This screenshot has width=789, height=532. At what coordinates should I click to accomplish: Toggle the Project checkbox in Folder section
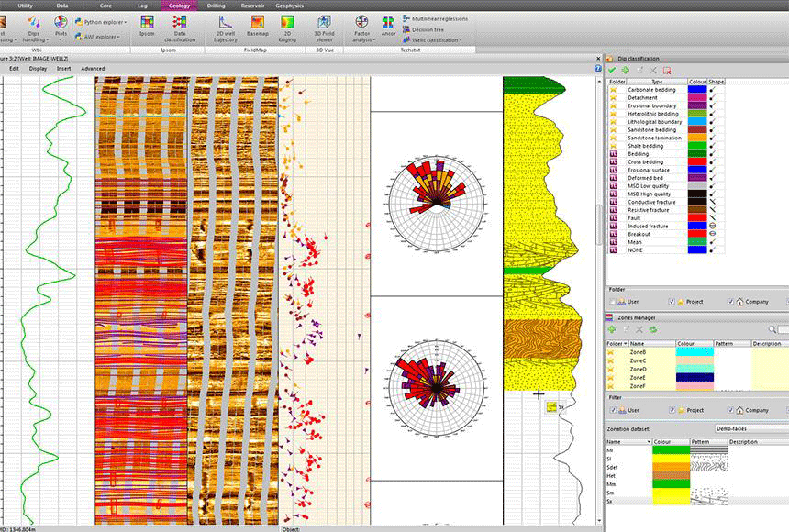coord(672,302)
